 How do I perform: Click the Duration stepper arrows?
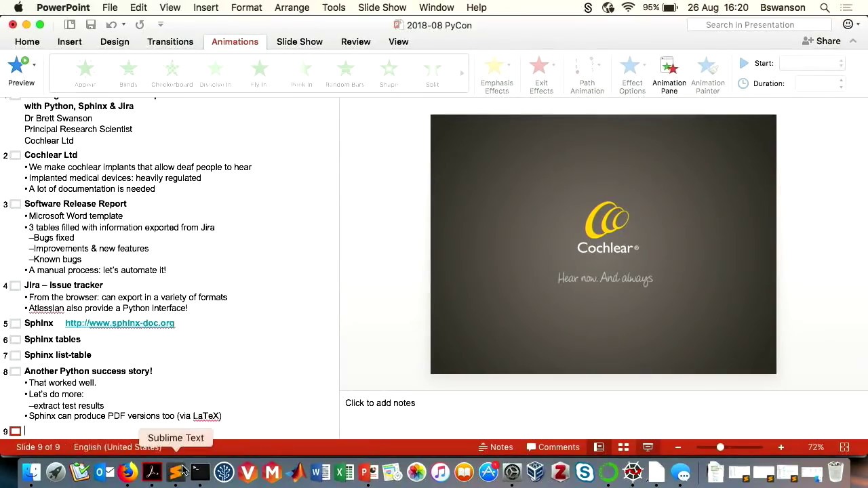click(842, 83)
